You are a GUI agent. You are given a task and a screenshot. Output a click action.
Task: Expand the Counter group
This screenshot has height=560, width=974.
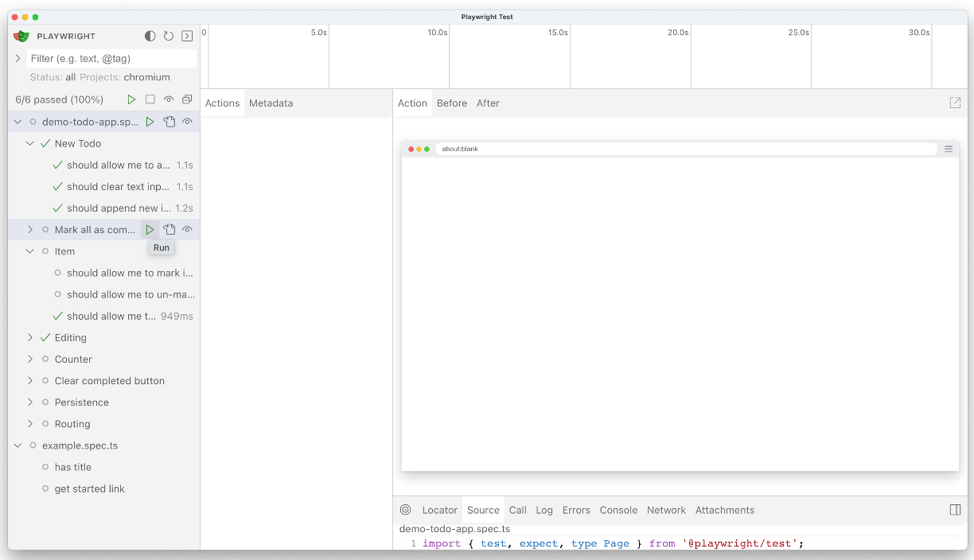pos(30,359)
